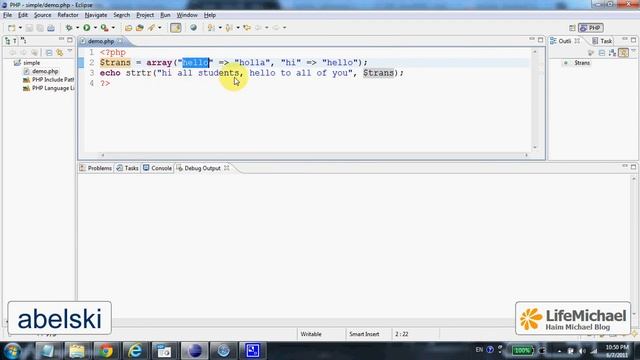Toggle Sort in Outline toolbar
This screenshot has height=360, width=640.
pyautogui.click(x=612, y=53)
